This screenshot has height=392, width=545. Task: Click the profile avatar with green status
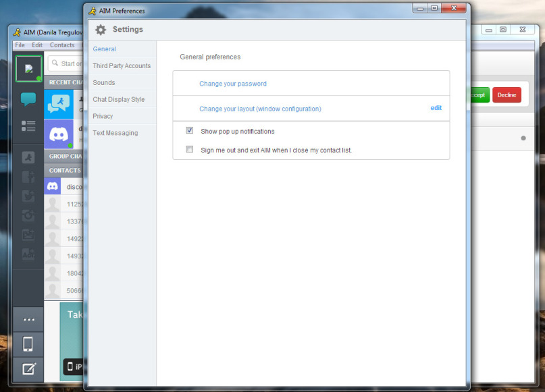coord(29,68)
